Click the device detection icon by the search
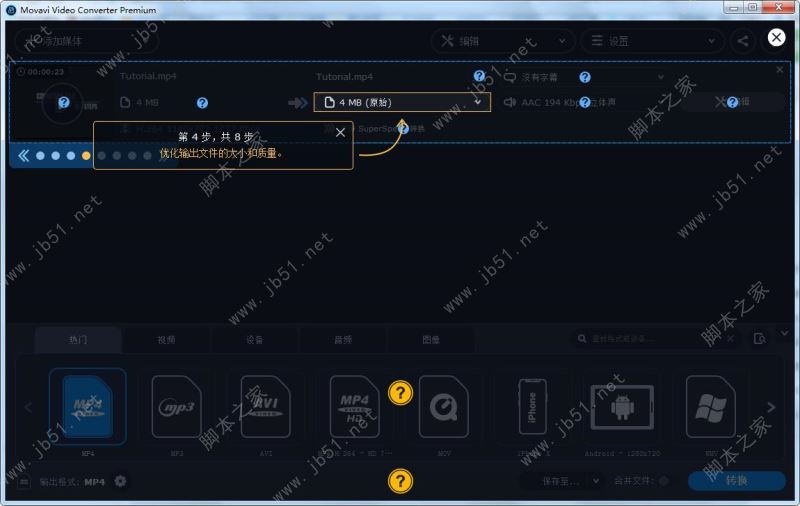 pyautogui.click(x=760, y=339)
